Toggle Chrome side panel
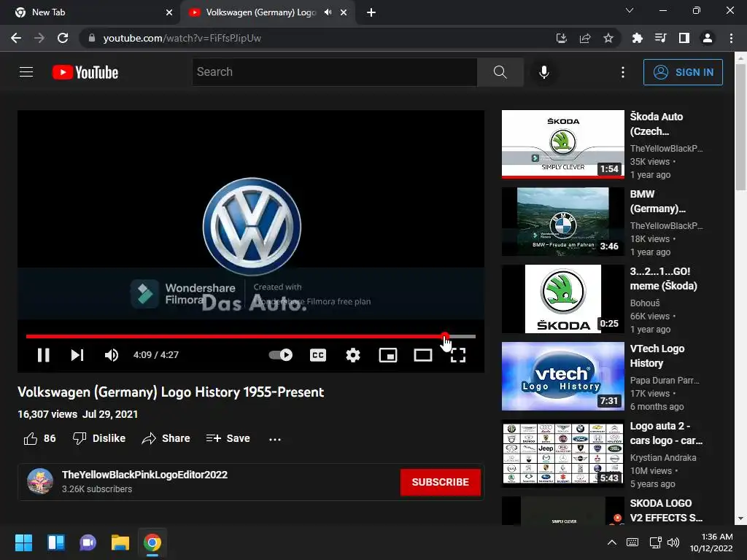 click(684, 38)
